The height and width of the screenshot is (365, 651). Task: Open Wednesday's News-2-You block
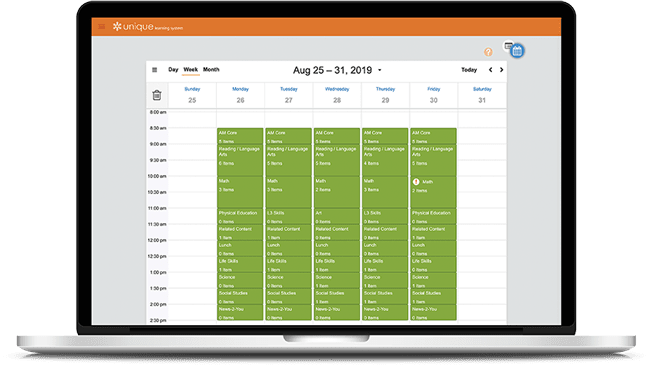click(x=337, y=313)
